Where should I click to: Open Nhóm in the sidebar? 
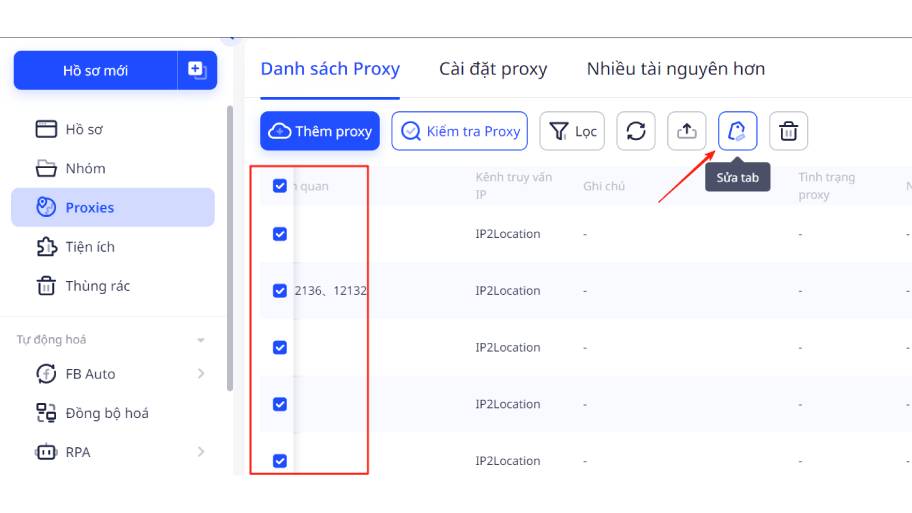click(113, 169)
